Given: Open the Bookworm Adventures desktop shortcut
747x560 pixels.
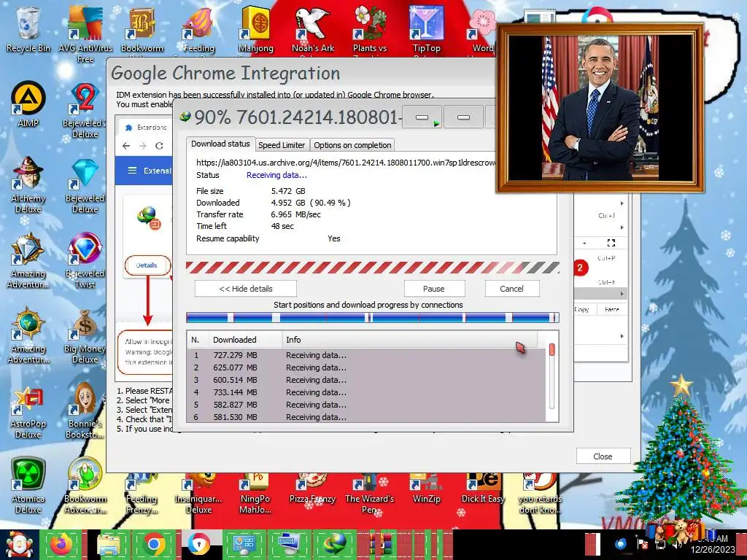Looking at the screenshot, I should (x=85, y=486).
